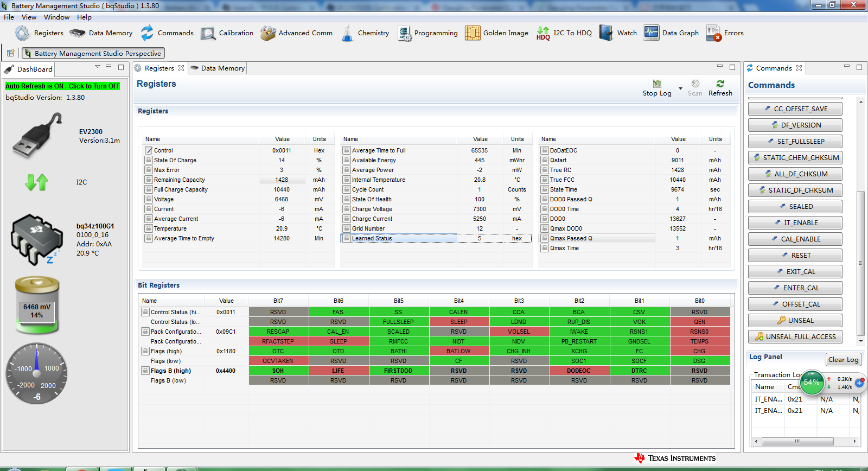The image size is (868, 471).
Task: Toggle the Learned Status row lock icon
Action: (x=346, y=238)
